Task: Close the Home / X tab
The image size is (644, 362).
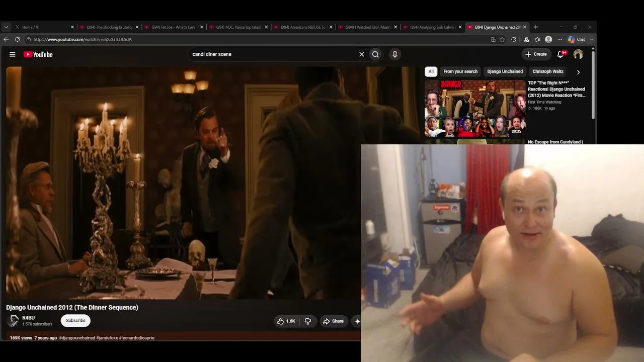Action: [x=72, y=27]
